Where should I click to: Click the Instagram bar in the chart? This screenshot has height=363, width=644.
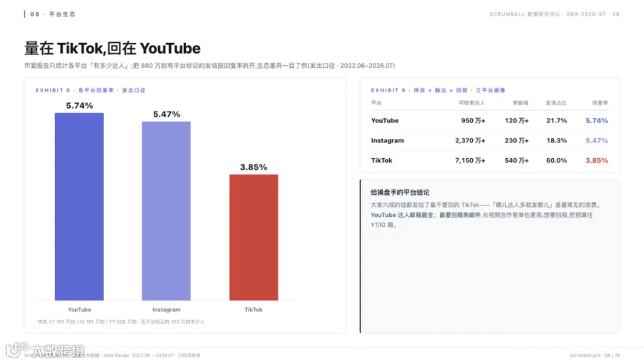(166, 211)
